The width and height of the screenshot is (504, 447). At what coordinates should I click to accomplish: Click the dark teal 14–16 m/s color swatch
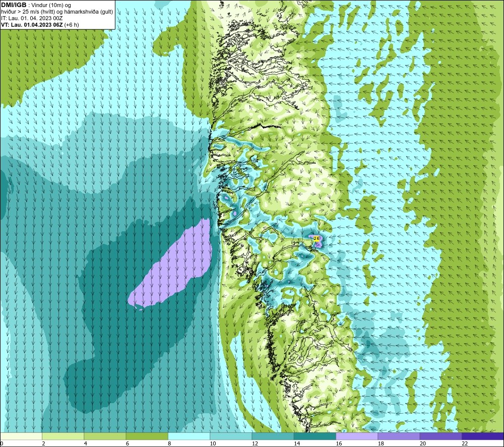315,436
